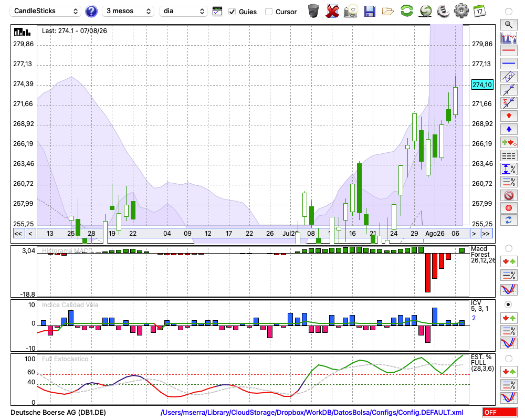Click the red prohibited sign icon

509,195
